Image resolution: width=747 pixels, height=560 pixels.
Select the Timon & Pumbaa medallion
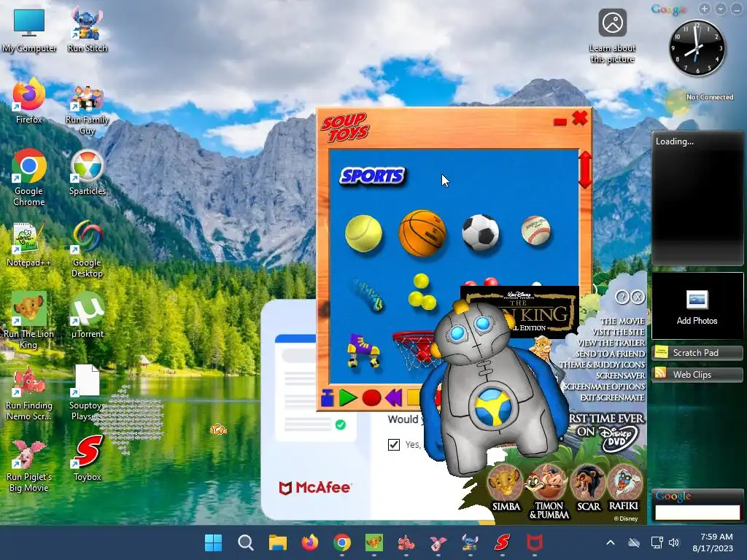point(549,483)
